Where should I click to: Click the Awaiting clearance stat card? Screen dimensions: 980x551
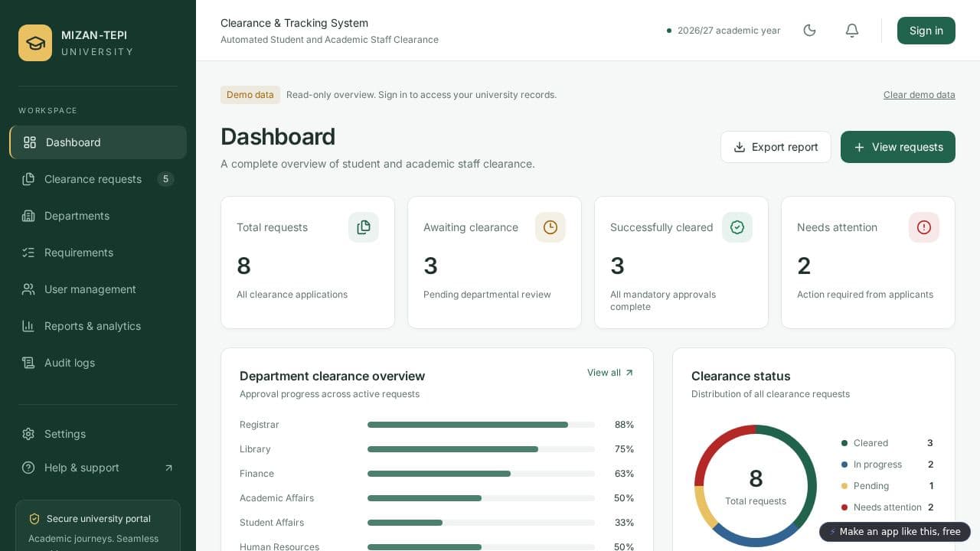(x=495, y=262)
